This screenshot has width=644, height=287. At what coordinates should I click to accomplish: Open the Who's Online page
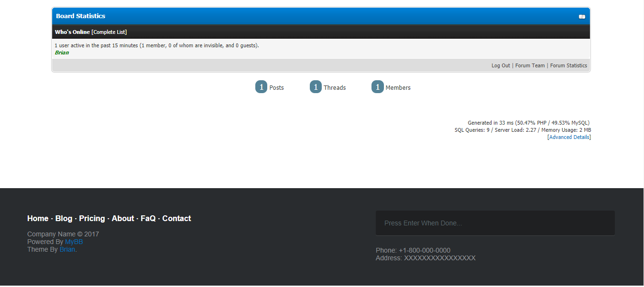pos(72,32)
